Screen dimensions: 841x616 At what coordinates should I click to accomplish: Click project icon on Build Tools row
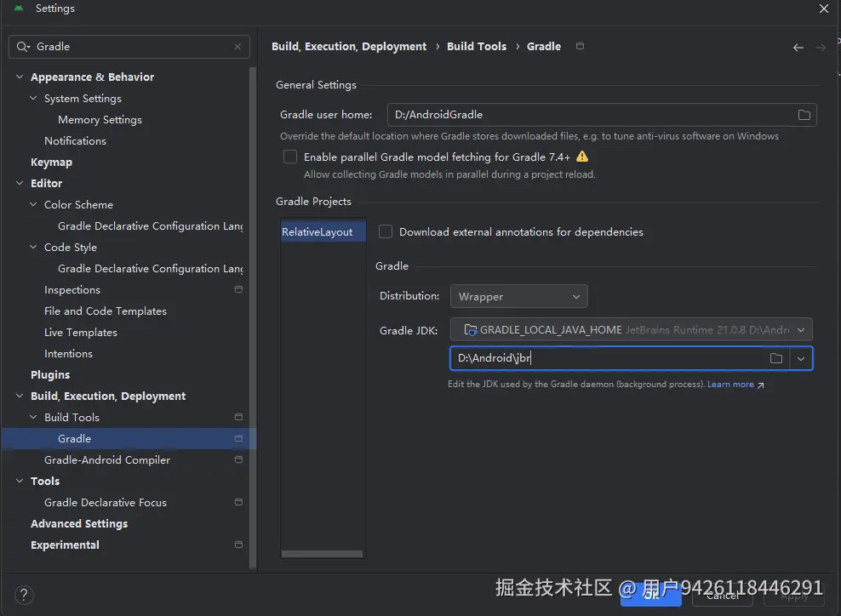238,417
